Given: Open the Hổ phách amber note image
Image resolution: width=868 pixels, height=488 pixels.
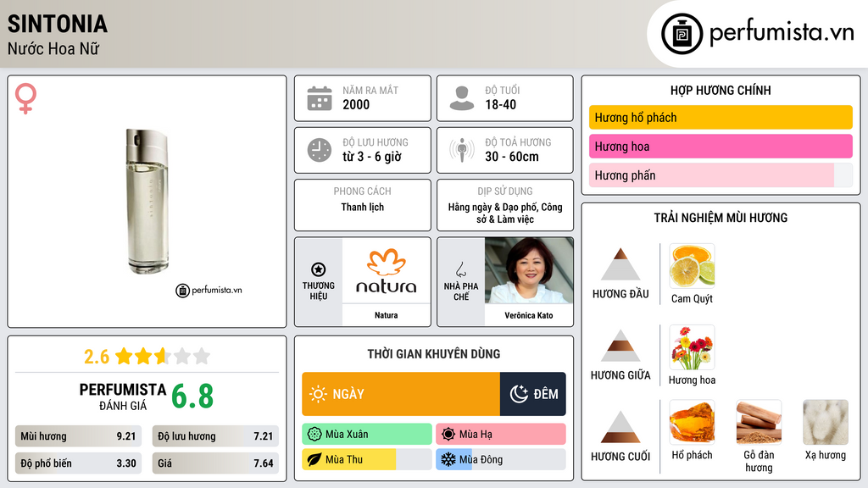Looking at the screenshot, I should click(x=692, y=422).
